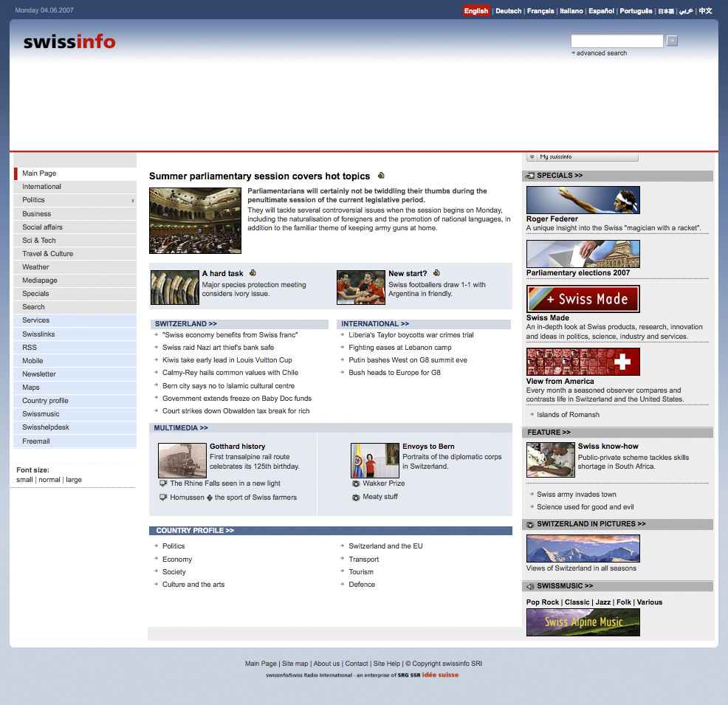Open Parliamentary elections 2007 special
This screenshot has width=728, height=705.
[578, 273]
